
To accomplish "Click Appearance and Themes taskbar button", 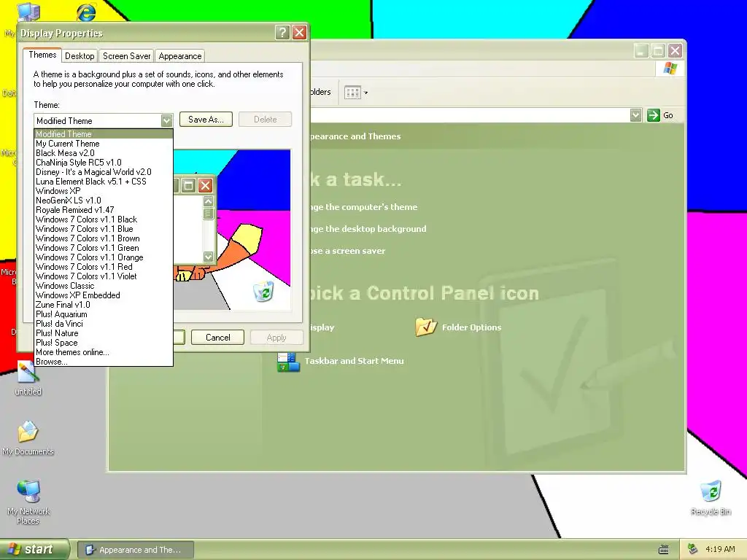I will [x=135, y=550].
